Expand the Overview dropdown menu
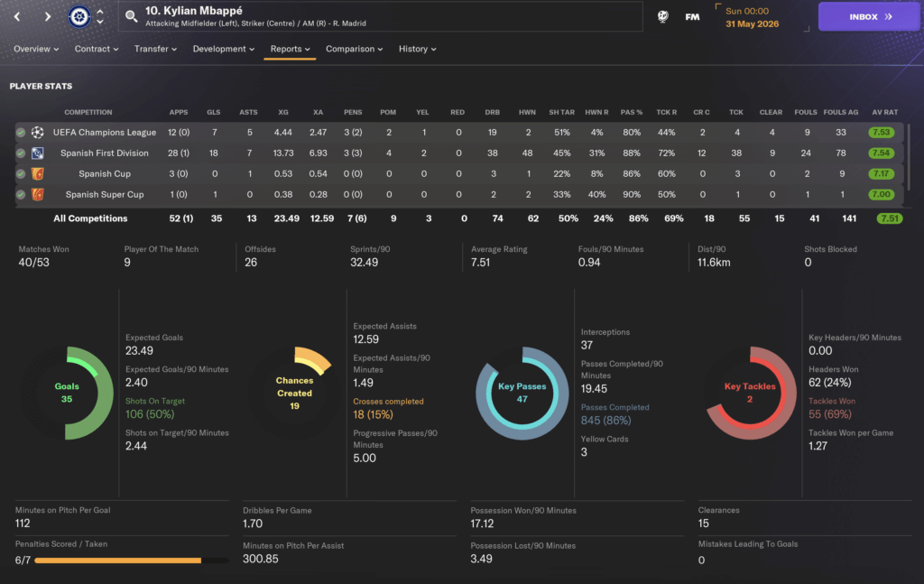 click(36, 49)
